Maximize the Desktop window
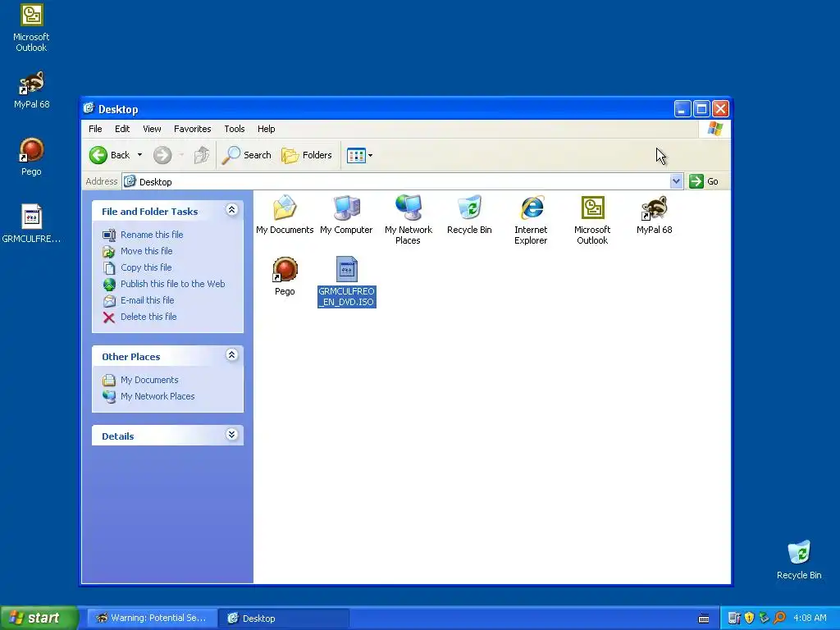This screenshot has height=630, width=840. pos(701,109)
